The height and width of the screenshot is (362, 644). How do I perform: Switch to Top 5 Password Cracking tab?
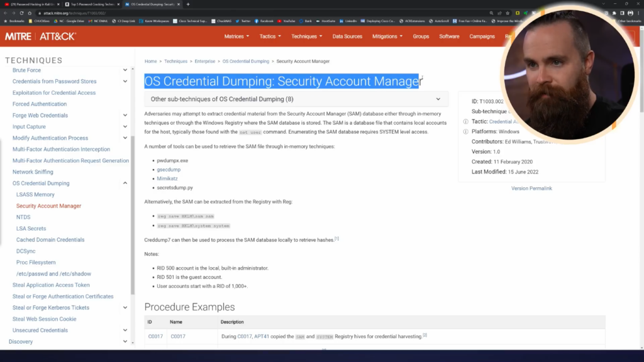coord(92,4)
